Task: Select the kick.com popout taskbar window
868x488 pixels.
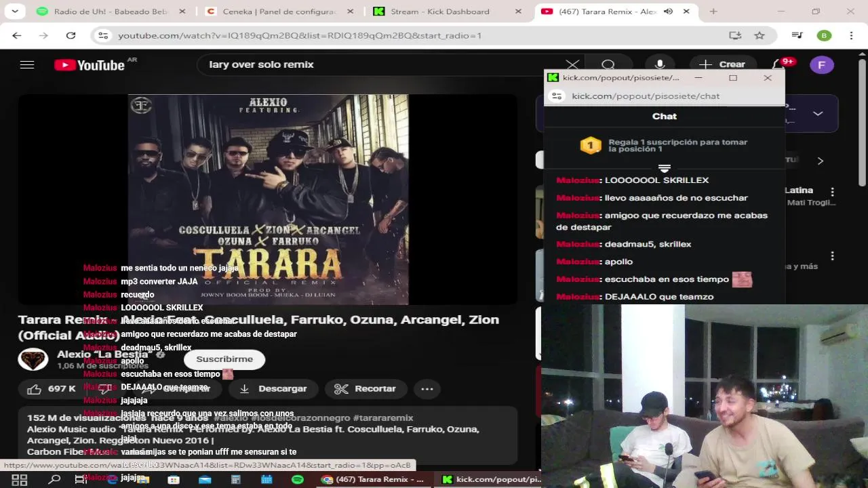Action: (x=490, y=480)
